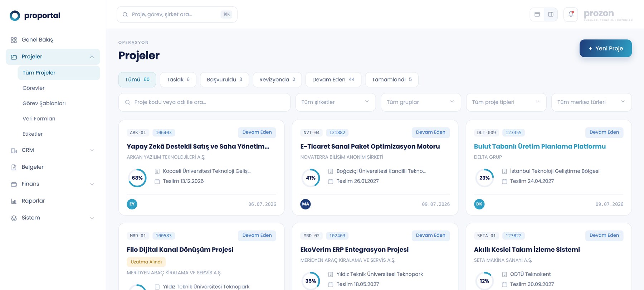Viewport: 644px width, 290px height.
Task: Open Genel Bakış dashboard icon
Action: click(x=14, y=40)
